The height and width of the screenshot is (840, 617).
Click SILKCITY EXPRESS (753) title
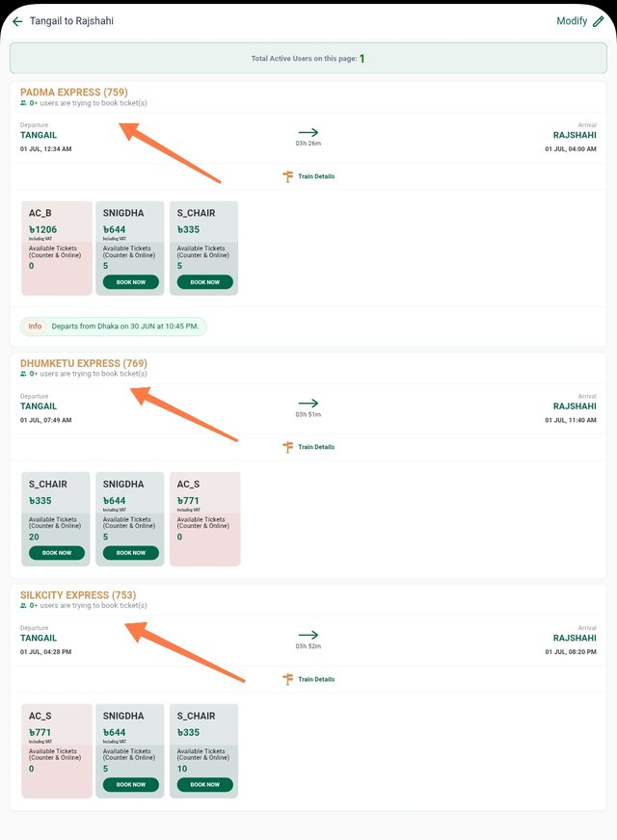pyautogui.click(x=78, y=595)
